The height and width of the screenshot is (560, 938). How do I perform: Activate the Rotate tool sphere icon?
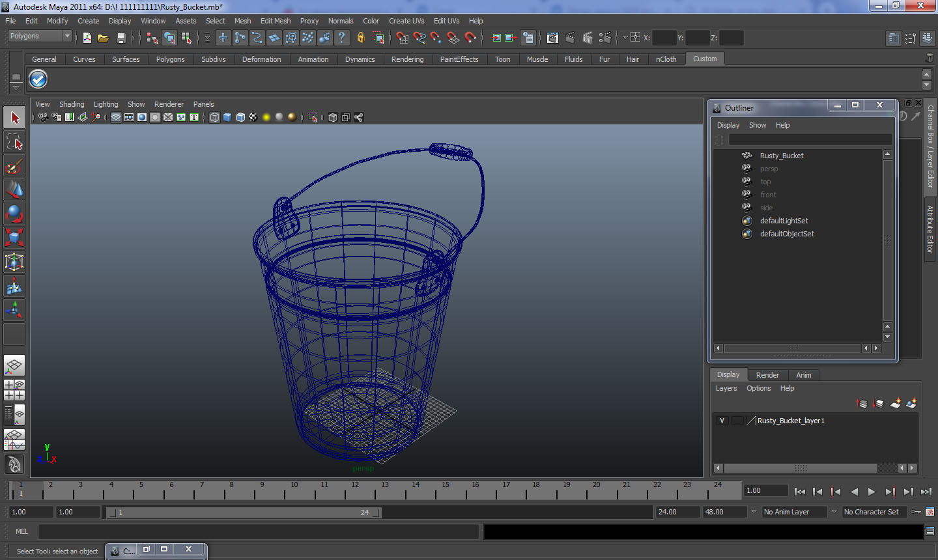[x=14, y=214]
